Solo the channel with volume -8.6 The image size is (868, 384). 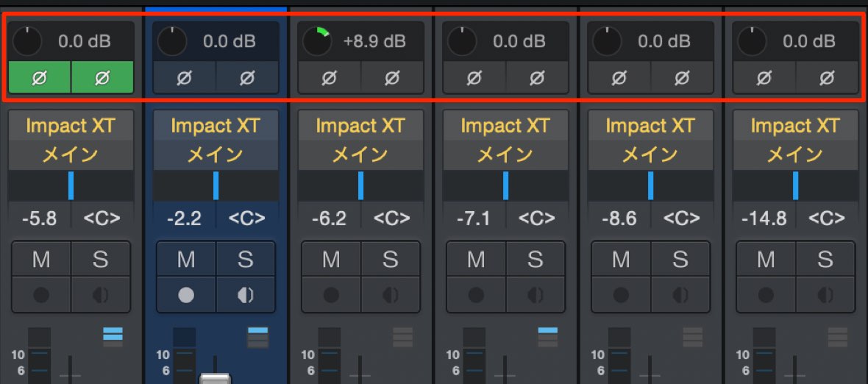tap(680, 259)
